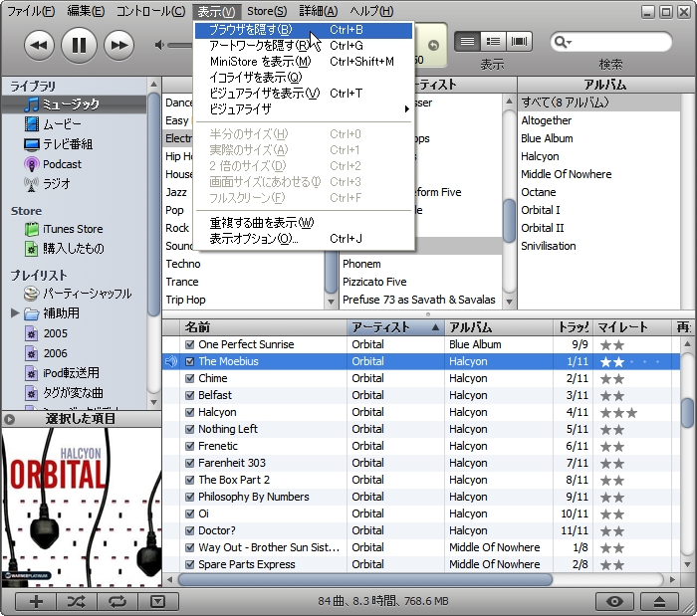This screenshot has height=616, width=697.
Task: Toggle artwork viewer button in bottom bar
Action: pos(158,602)
